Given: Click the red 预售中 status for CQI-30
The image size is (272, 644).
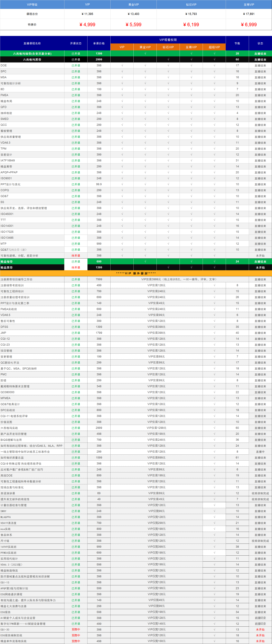Looking at the screenshot, I should pyautogui.click(x=76, y=630).
